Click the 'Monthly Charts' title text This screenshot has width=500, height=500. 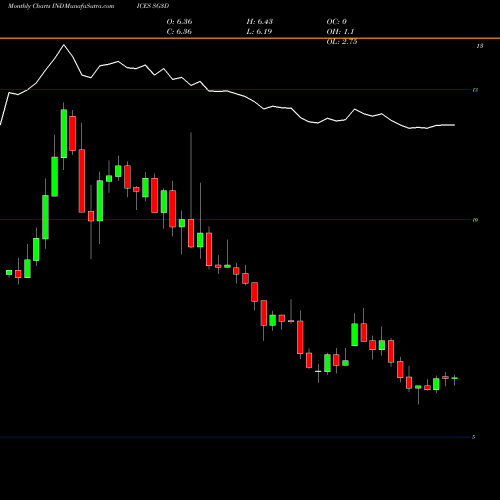[x=29, y=6]
